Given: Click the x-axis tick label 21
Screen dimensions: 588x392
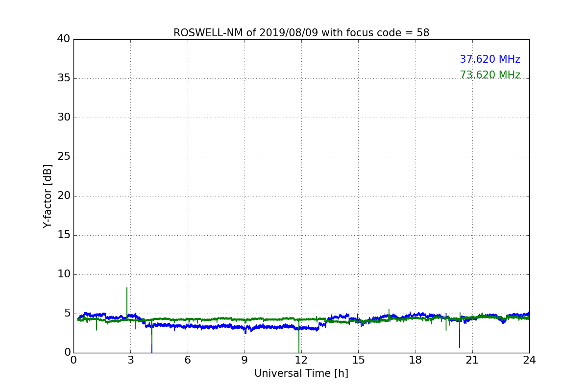Looking at the screenshot, I should (x=472, y=360).
